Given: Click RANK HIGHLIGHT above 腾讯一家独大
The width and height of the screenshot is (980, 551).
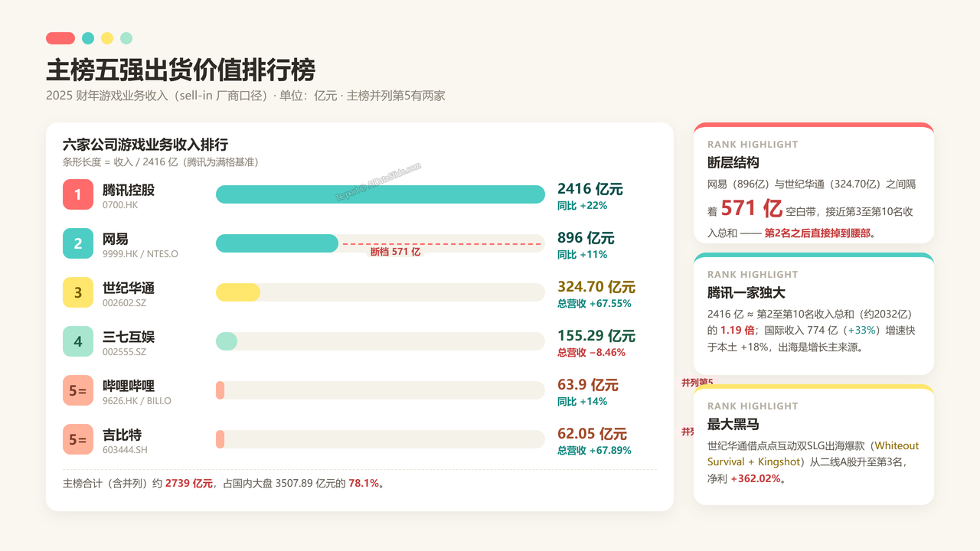Looking at the screenshot, I should click(x=753, y=275).
